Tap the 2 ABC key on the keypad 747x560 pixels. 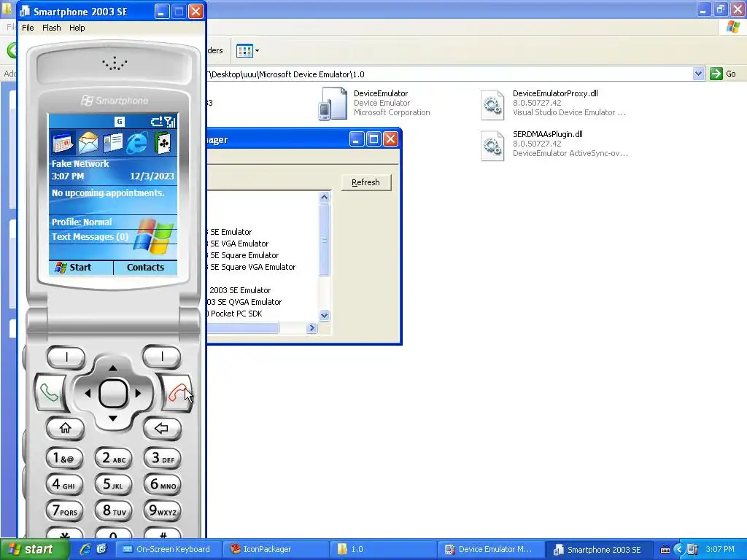tap(113, 458)
